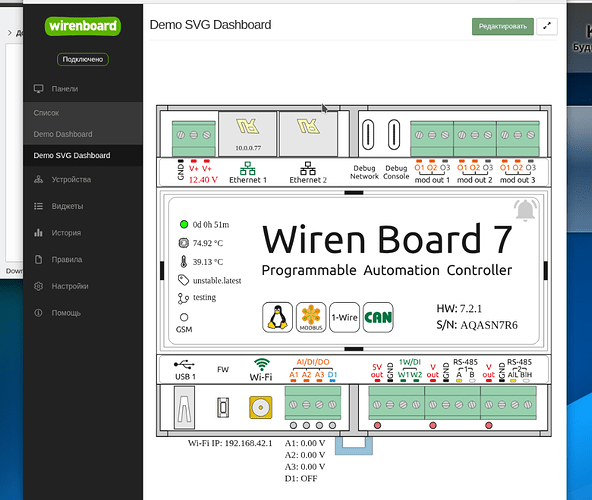The image size is (592, 500).
Task: Click the release tag icon
Action: click(x=183, y=280)
